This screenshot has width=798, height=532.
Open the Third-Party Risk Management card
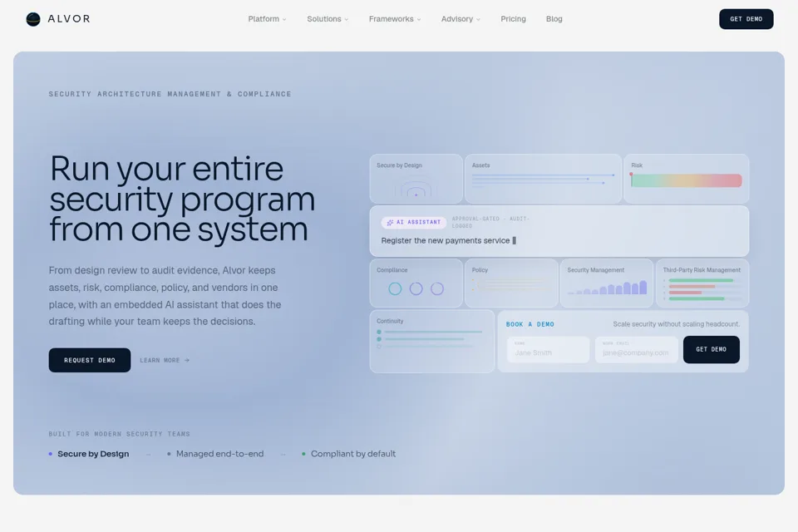[x=702, y=283]
